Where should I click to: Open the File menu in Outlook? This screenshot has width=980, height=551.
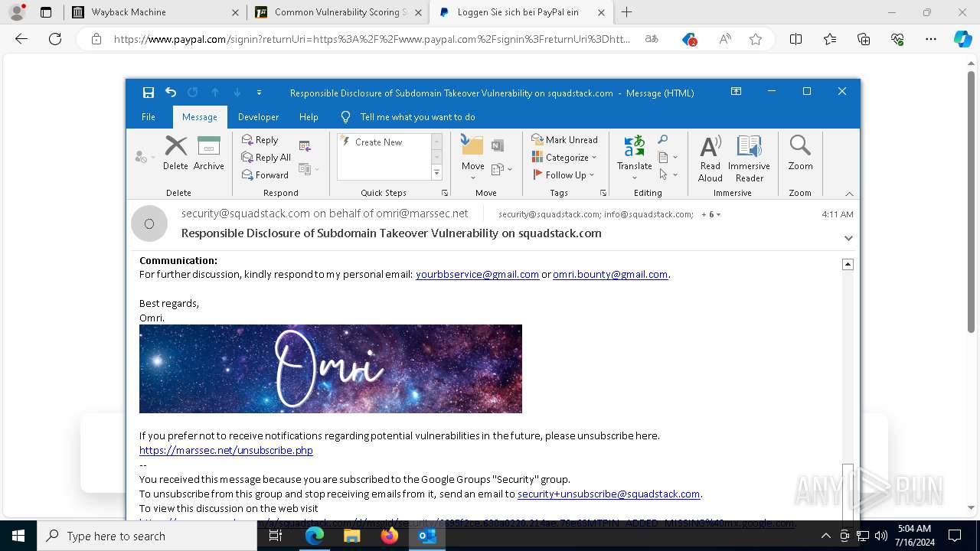[149, 117]
